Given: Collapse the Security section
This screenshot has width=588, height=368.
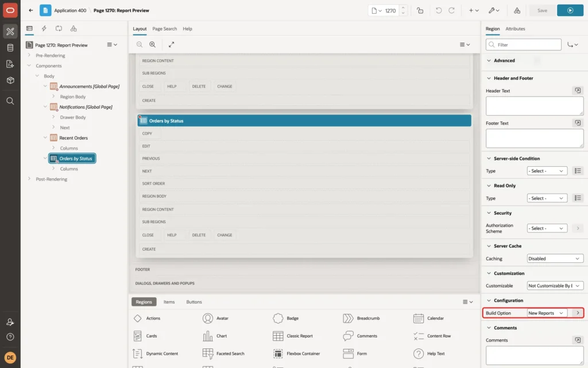Looking at the screenshot, I should tap(489, 213).
